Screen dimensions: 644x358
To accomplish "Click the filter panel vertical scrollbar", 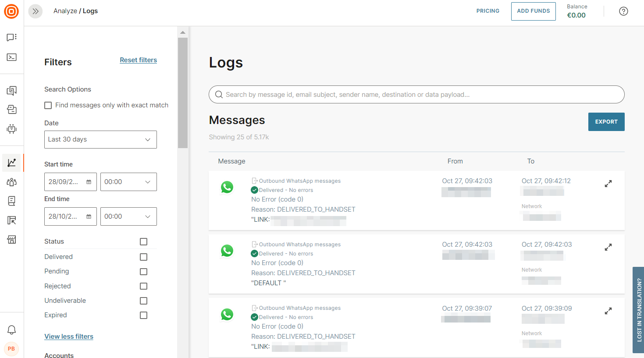I will click(183, 93).
